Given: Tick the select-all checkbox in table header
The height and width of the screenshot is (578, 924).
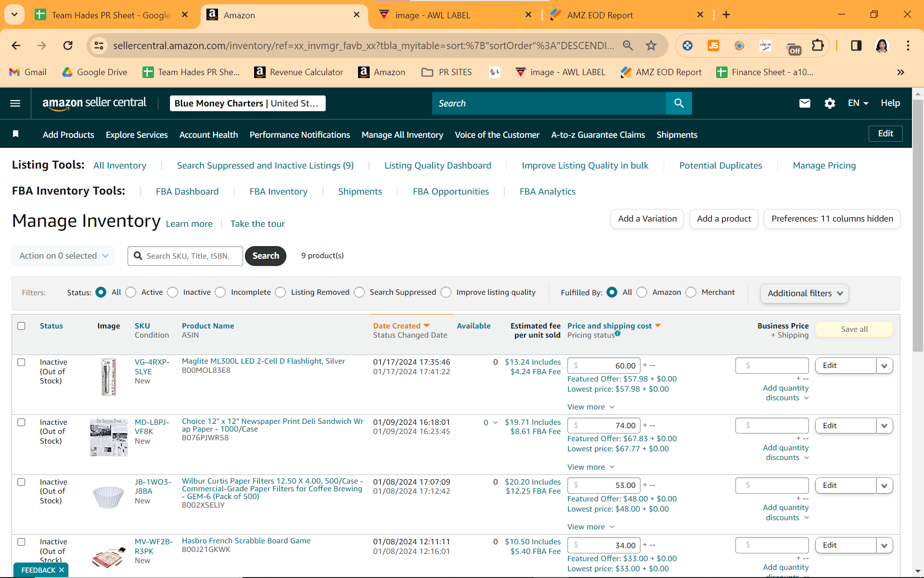Looking at the screenshot, I should (21, 326).
